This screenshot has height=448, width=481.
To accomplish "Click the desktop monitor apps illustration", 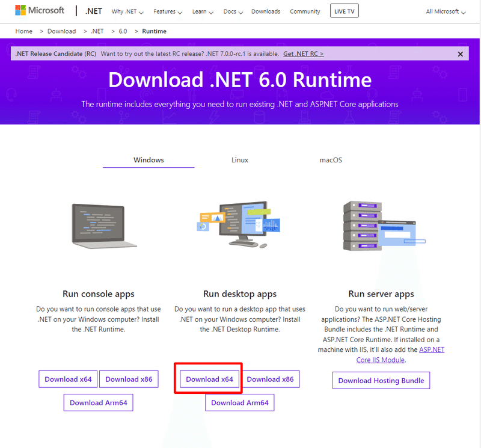I will (239, 225).
